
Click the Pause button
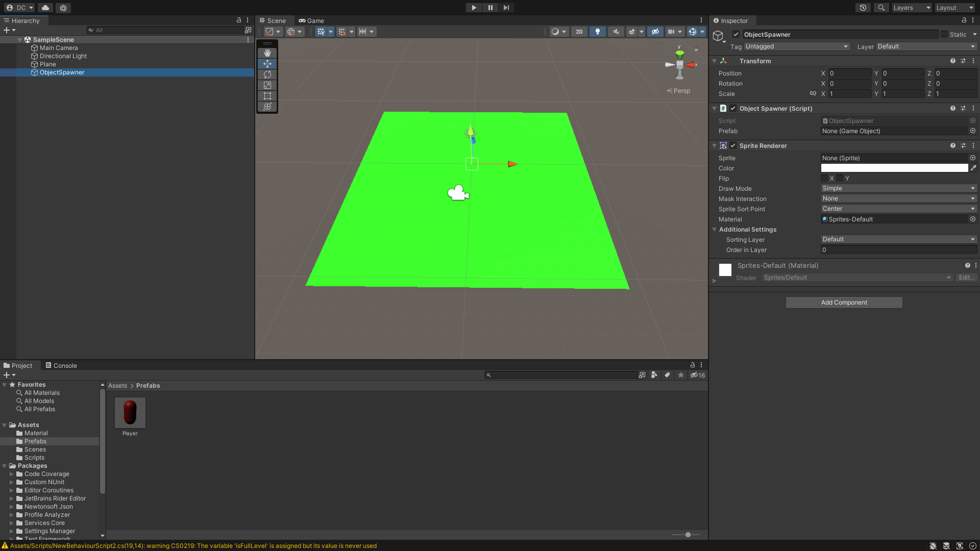coord(490,8)
